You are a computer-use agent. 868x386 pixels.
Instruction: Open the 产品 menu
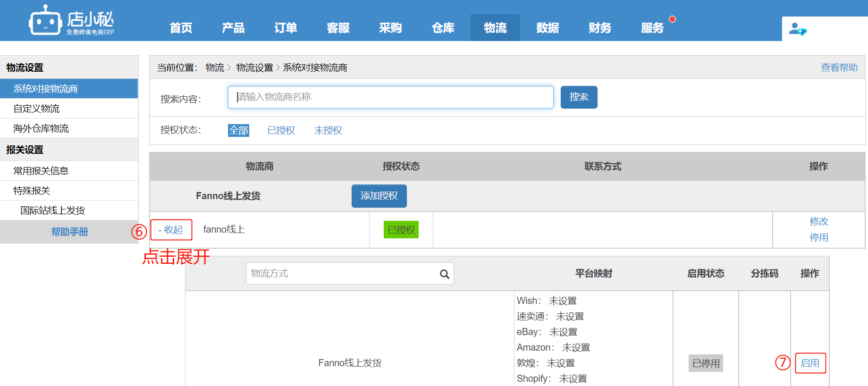233,28
